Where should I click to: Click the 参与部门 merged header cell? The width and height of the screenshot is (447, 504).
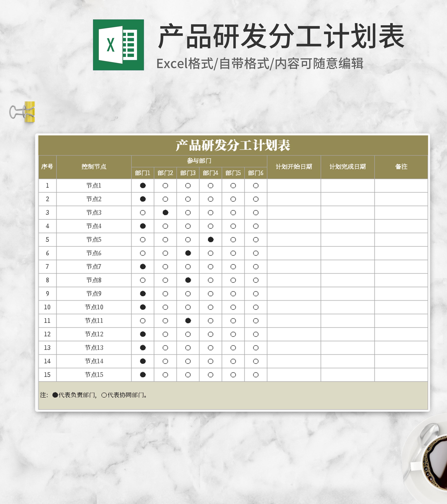coord(199,161)
